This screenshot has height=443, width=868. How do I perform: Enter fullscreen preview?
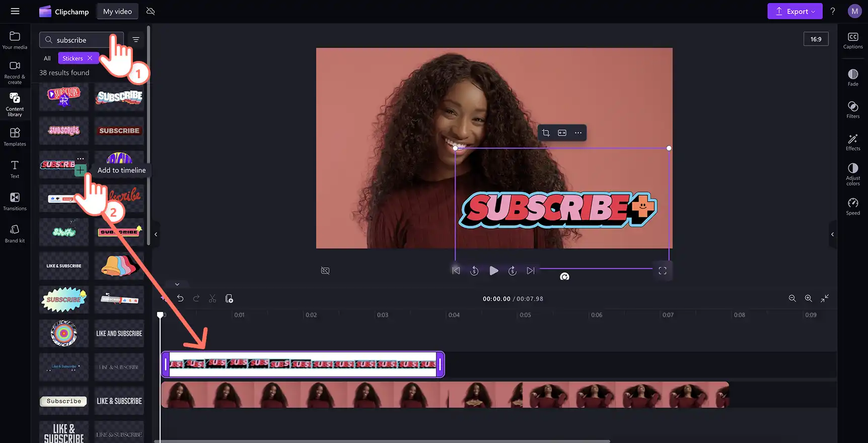click(x=663, y=271)
